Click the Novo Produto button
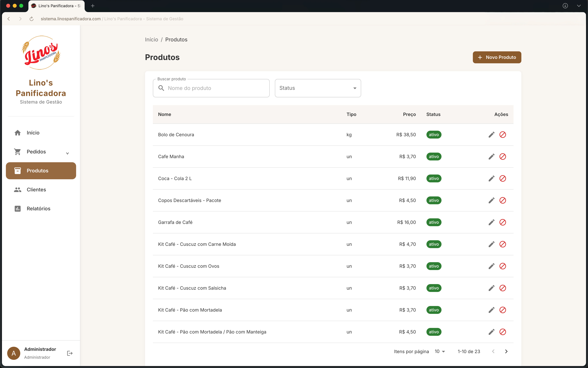The height and width of the screenshot is (368, 588). tap(497, 57)
